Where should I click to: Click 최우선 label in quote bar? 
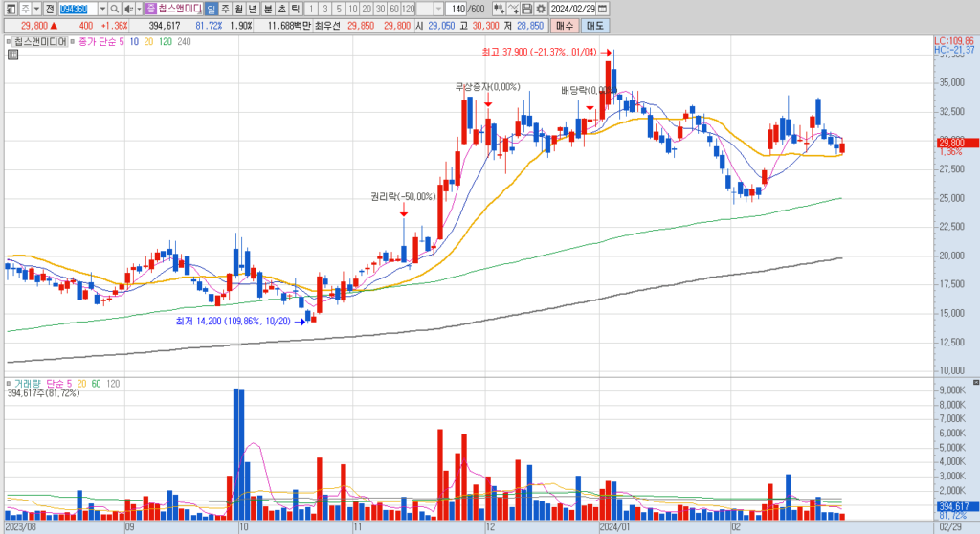pos(327,26)
